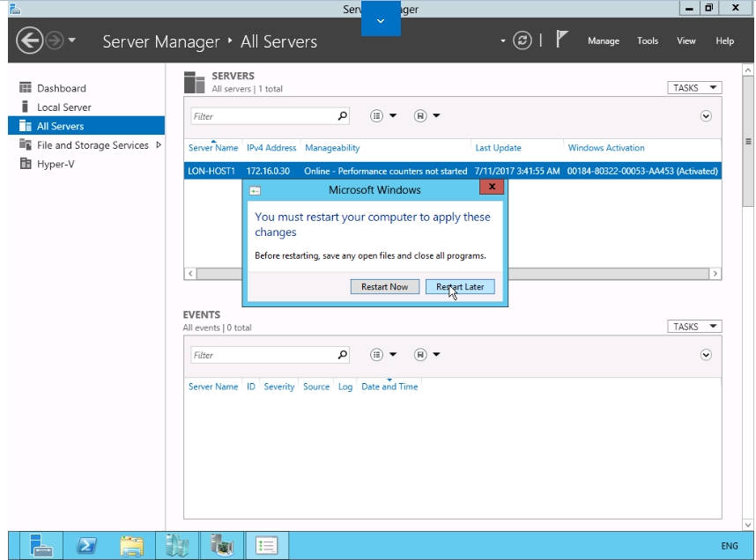
Task: Open the Events TASKS dropdown
Action: 694,327
